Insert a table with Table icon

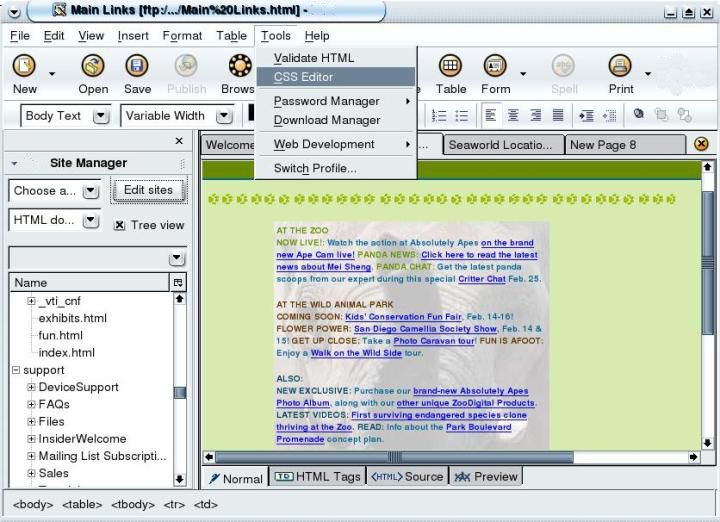[x=450, y=66]
